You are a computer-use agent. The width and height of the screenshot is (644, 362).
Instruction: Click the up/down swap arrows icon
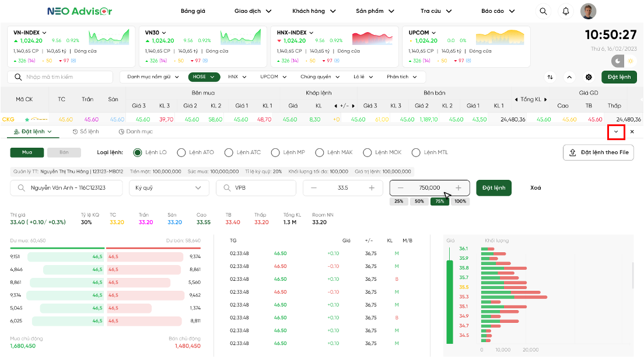click(x=550, y=77)
